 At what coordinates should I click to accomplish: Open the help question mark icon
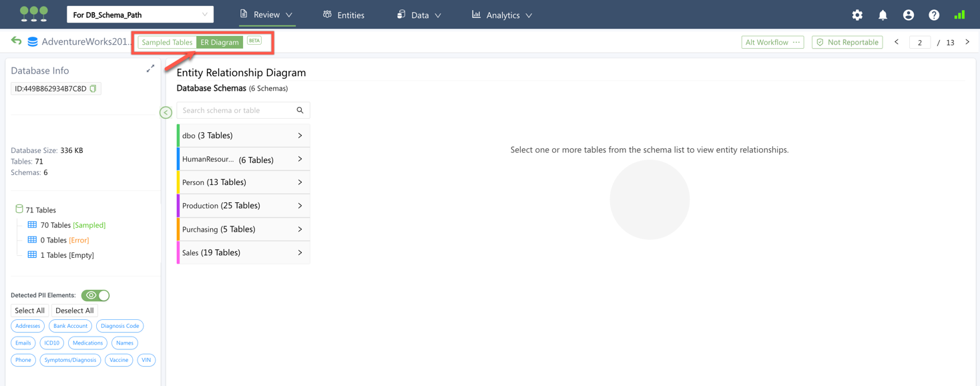coord(933,15)
